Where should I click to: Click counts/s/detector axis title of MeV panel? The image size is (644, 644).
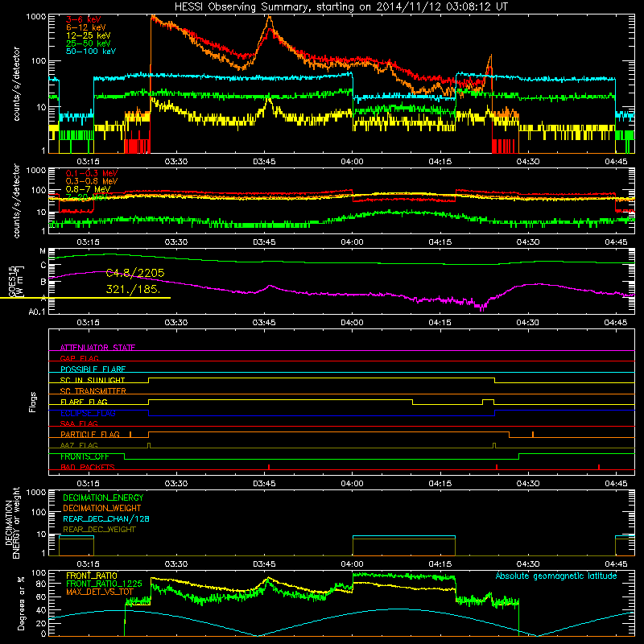[16, 200]
